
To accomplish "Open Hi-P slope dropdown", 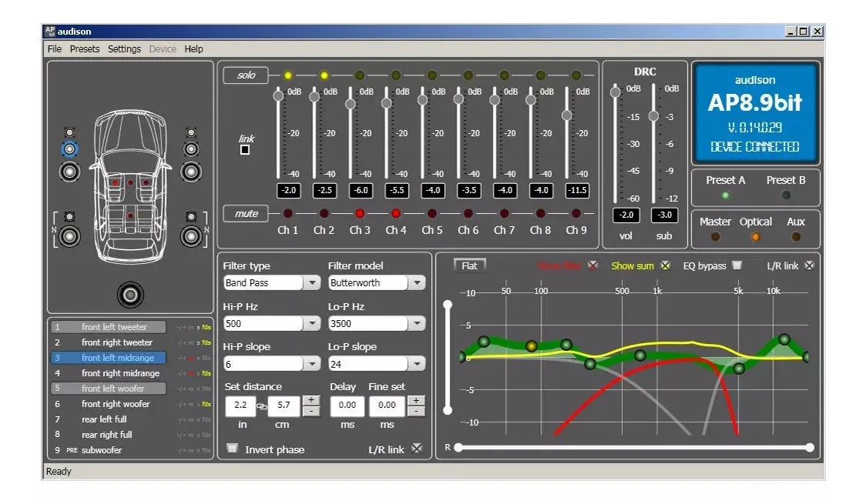I will 312,364.
